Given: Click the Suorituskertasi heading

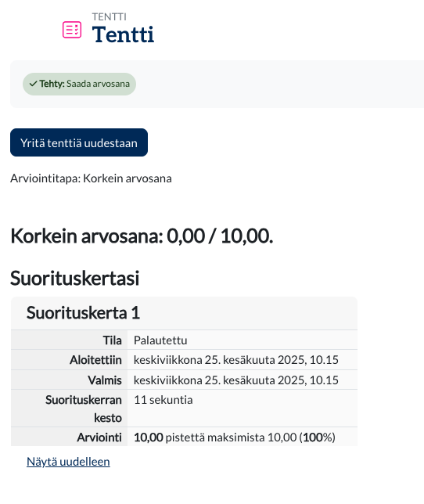Looking at the screenshot, I should [74, 278].
